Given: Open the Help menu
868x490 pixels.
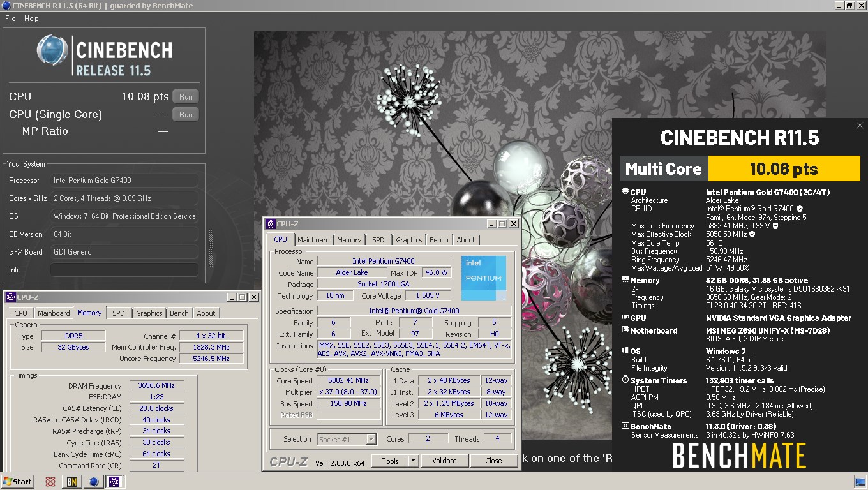Looking at the screenshot, I should click(31, 19).
